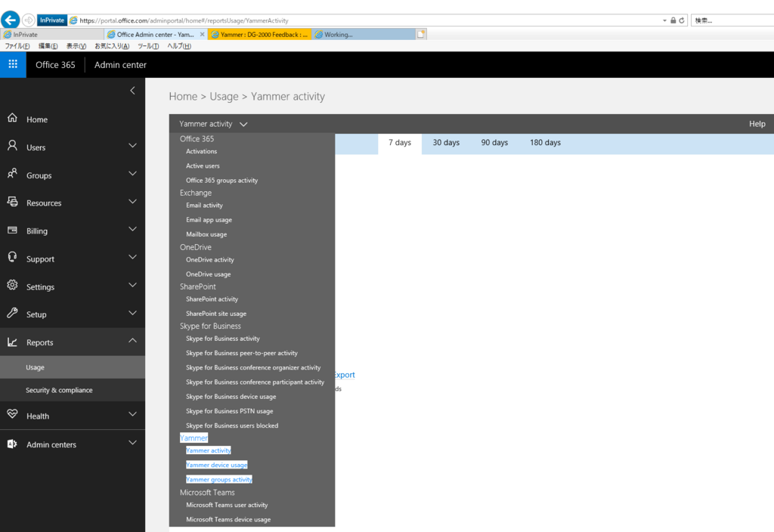
Task: Open the 表示(V) menu
Action: click(x=76, y=46)
